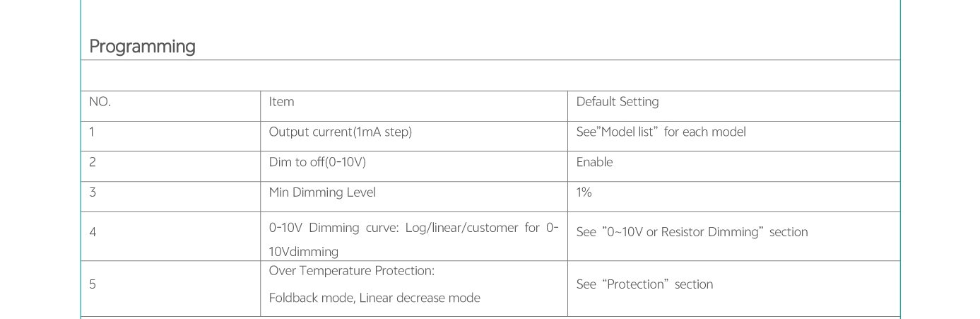980x319 pixels.
Task: Click row number 5 cell
Action: (x=93, y=284)
